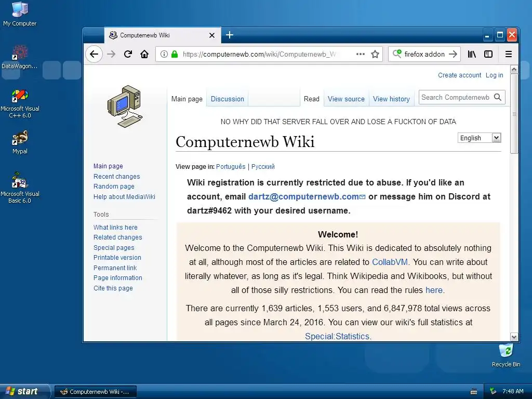Open the Library bookmarks icon
Image resolution: width=532 pixels, height=399 pixels.
pos(472,54)
